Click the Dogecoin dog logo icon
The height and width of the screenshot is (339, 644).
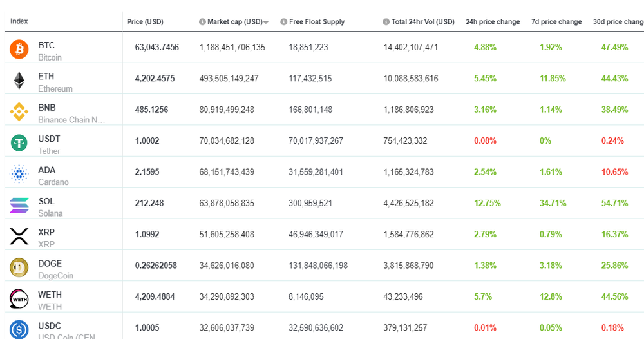coord(19,267)
